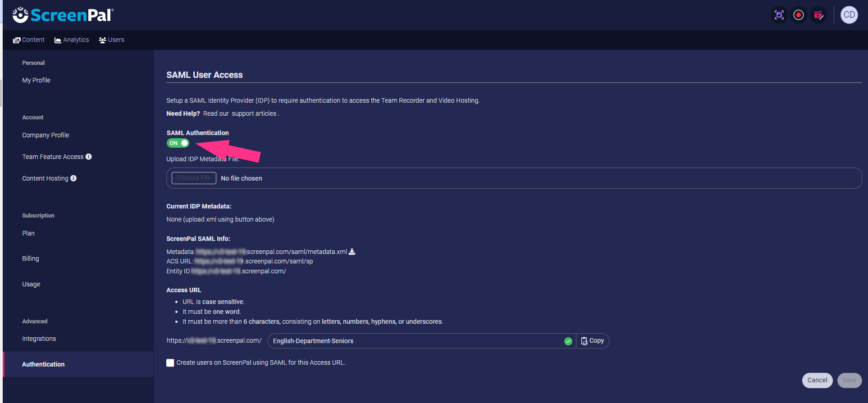Select Authentication in the sidebar

[x=78, y=364]
